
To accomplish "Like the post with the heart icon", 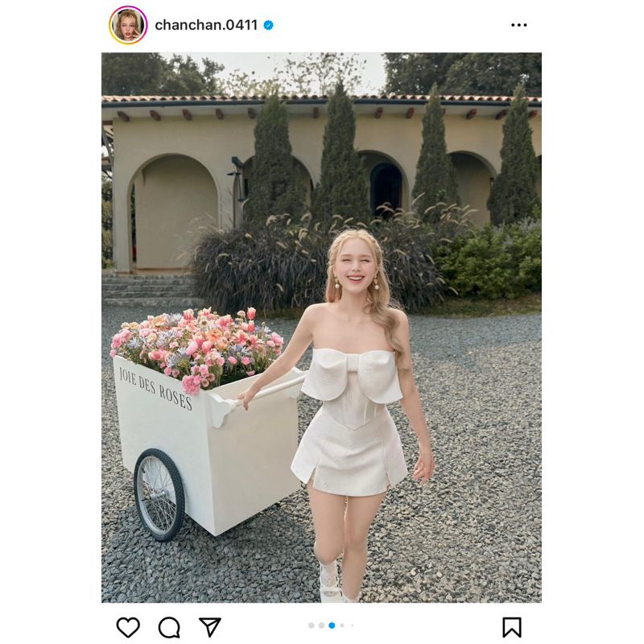I will (128, 627).
